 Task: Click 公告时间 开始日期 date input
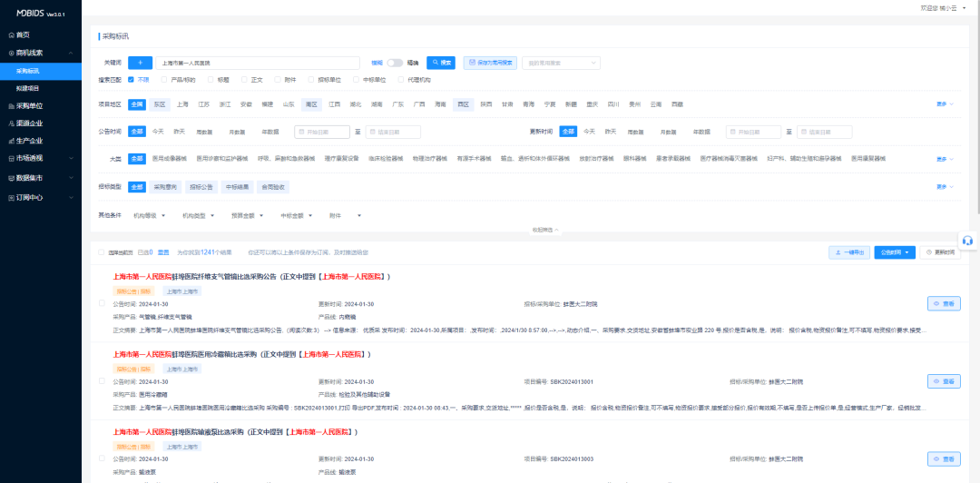tap(322, 132)
